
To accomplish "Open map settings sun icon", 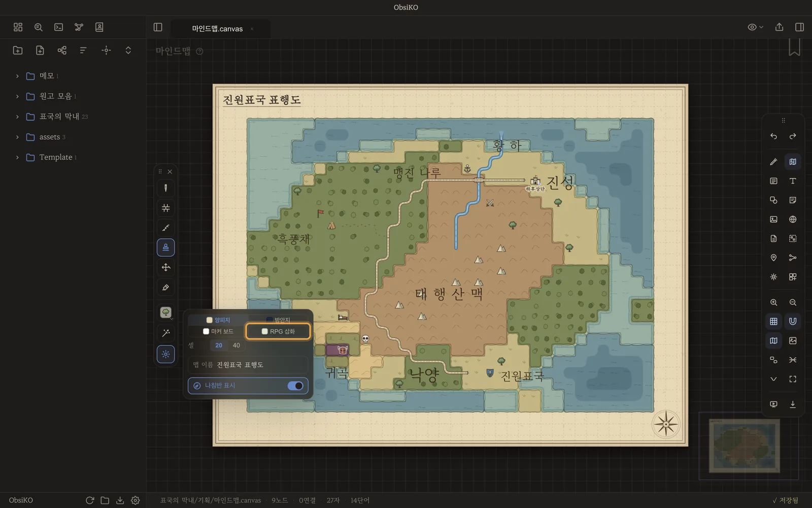I will 165,354.
